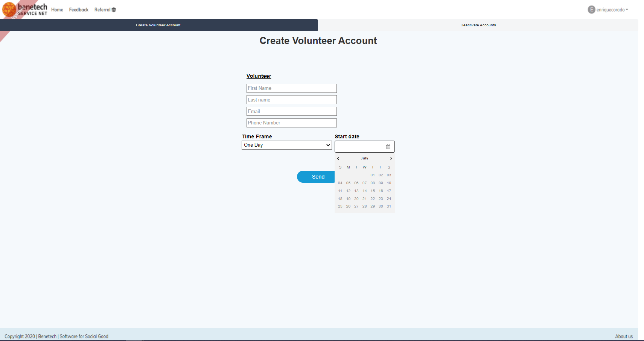The height and width of the screenshot is (341, 644).
Task: Focus the Email field
Action: 292,111
